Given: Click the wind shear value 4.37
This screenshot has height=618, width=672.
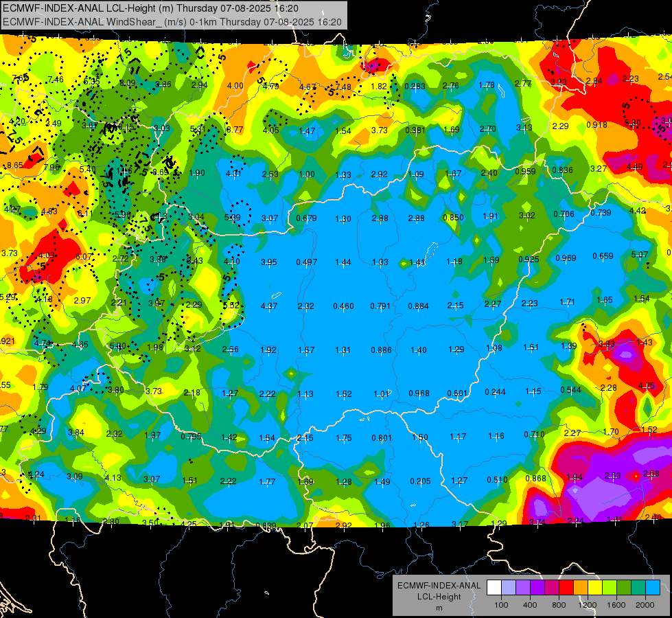Looking at the screenshot, I should point(268,306).
